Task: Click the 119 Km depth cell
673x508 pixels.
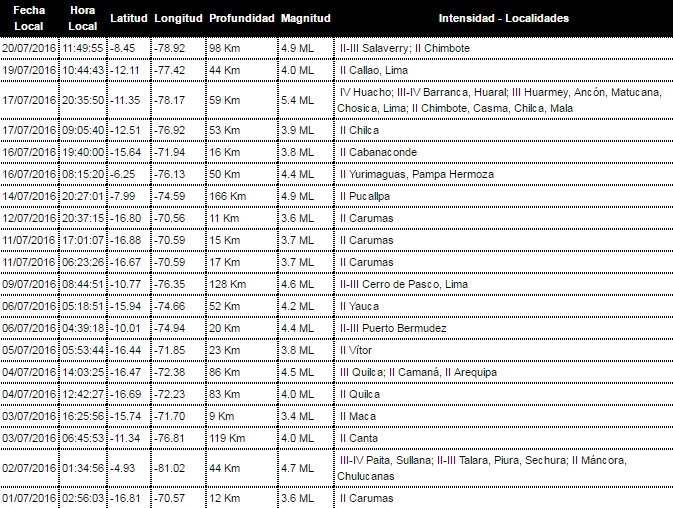Action: (x=227, y=438)
